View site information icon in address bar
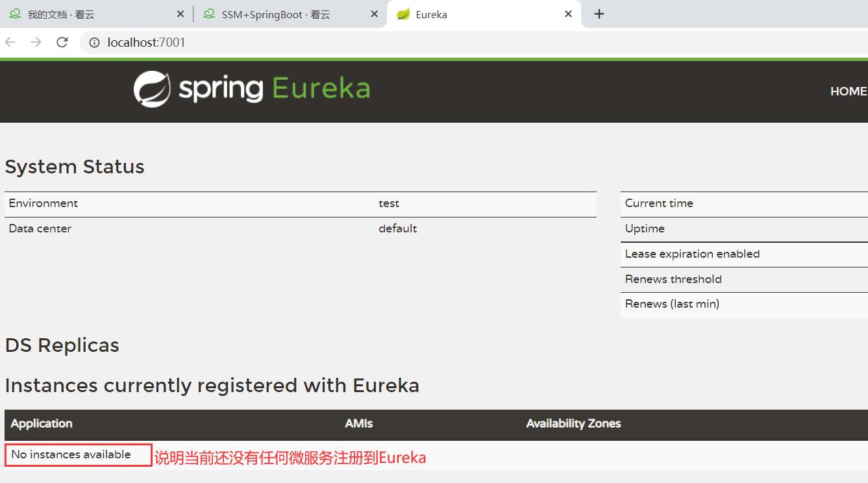868x483 pixels. click(x=95, y=42)
